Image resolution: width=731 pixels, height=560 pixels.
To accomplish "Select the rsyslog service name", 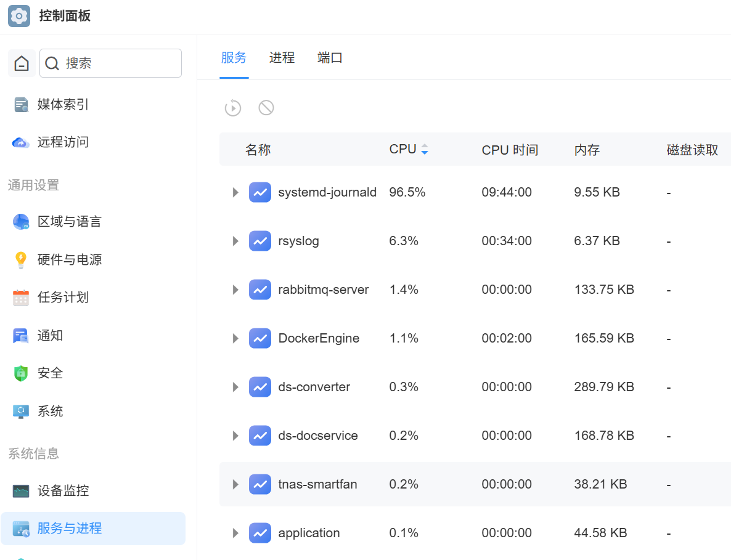I will point(298,241).
